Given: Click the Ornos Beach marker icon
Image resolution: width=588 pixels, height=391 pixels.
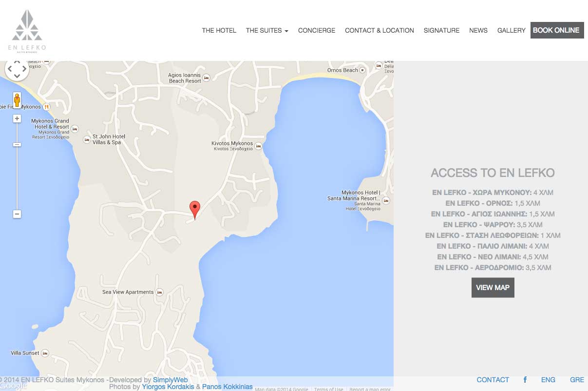Looking at the screenshot, I should click(x=362, y=70).
